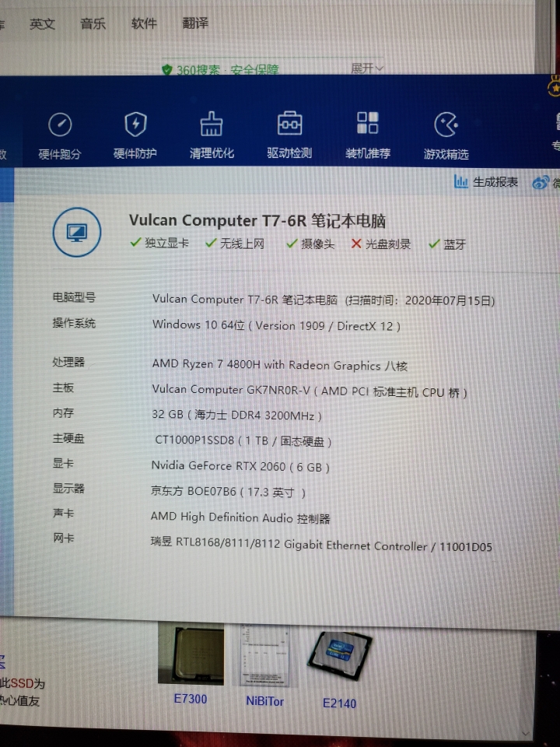Viewport: 560px width, 747px height.
Task: Click the 操作系统 row label
Action: coord(74,323)
